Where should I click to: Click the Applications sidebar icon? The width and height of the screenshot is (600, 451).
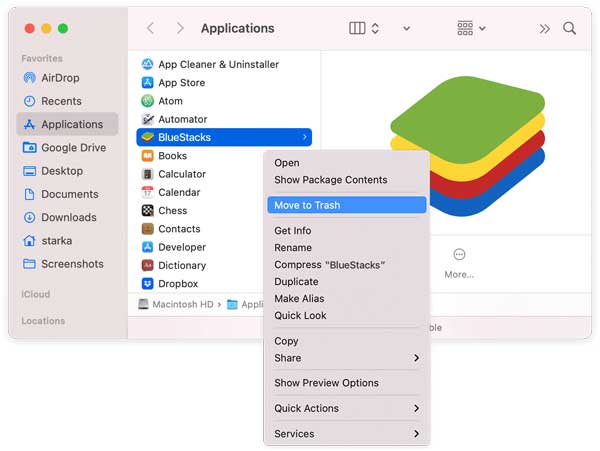[x=29, y=124]
